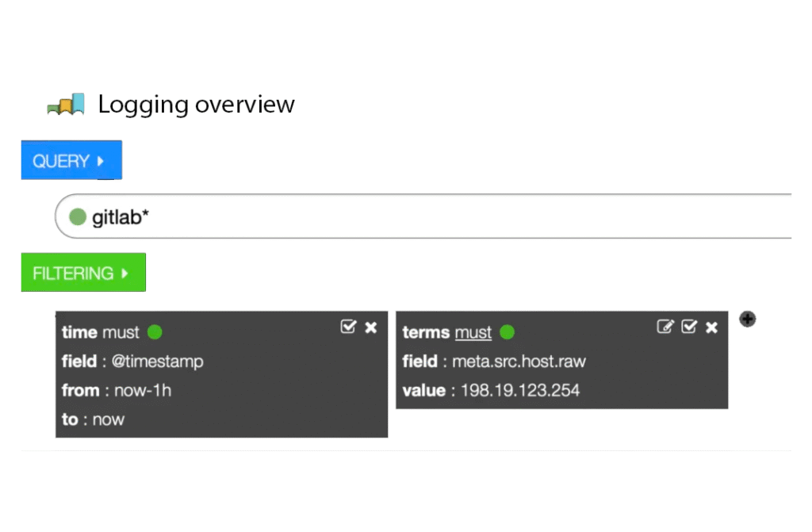Click the Logging overview title
The image size is (812, 532).
196,105
